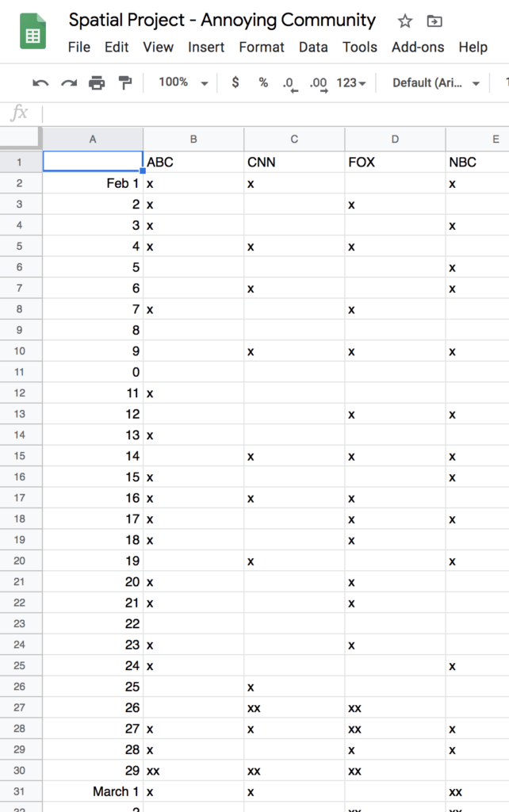The image size is (509, 812).
Task: Select the x cell in CNN row 20
Action: coord(294,561)
